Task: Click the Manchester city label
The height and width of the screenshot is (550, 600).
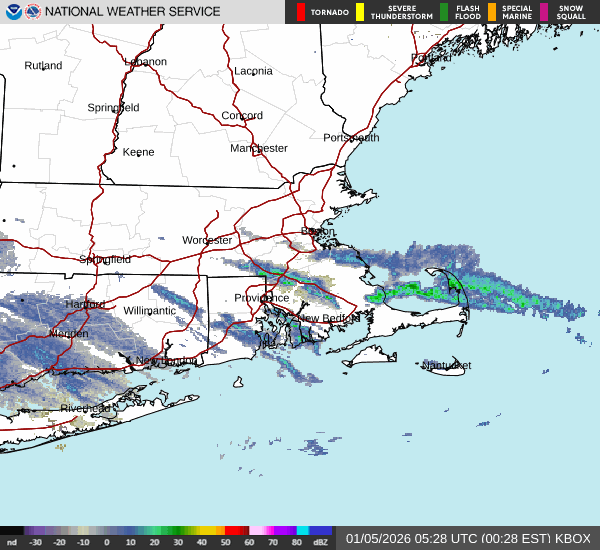Action: (x=259, y=148)
